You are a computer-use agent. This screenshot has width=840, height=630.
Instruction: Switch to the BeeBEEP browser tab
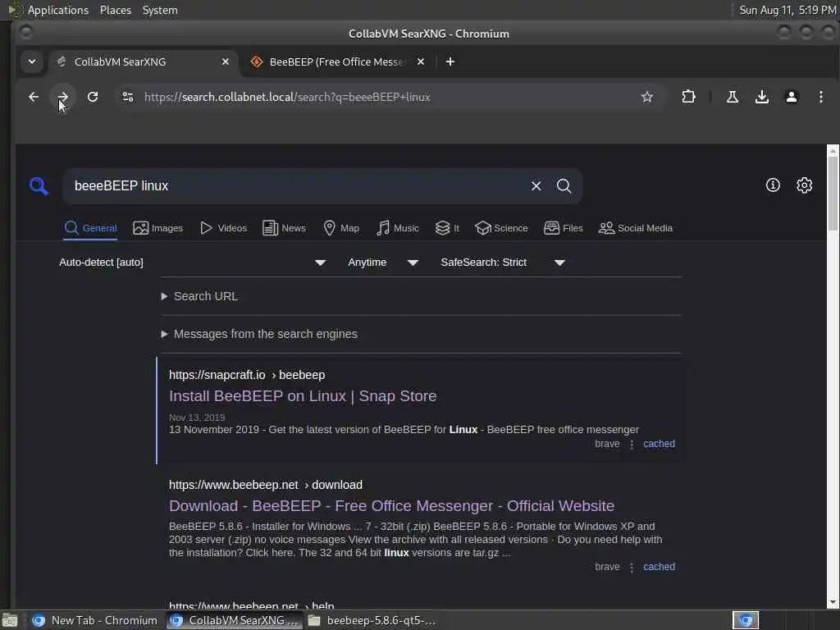click(x=337, y=62)
